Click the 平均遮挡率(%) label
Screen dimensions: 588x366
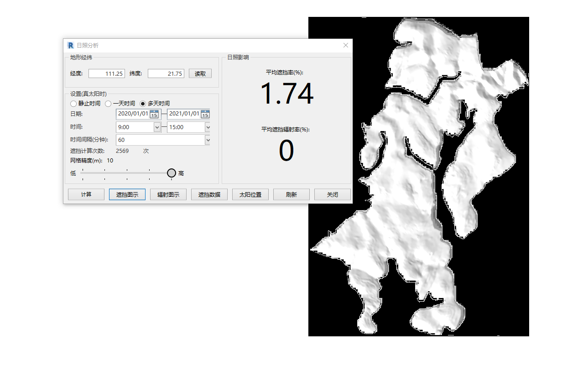pos(285,72)
